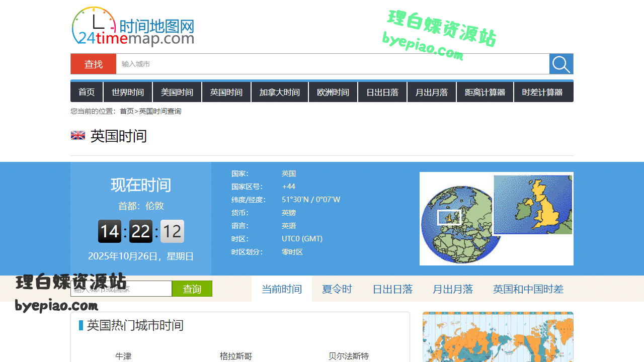
Task: Open the 时差计算器 tool
Action: [x=543, y=92]
